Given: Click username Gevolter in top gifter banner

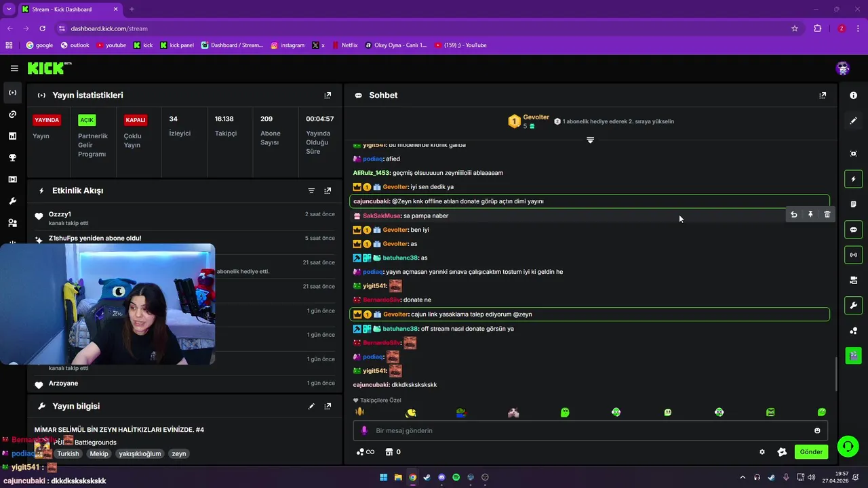Looking at the screenshot, I should point(536,117).
